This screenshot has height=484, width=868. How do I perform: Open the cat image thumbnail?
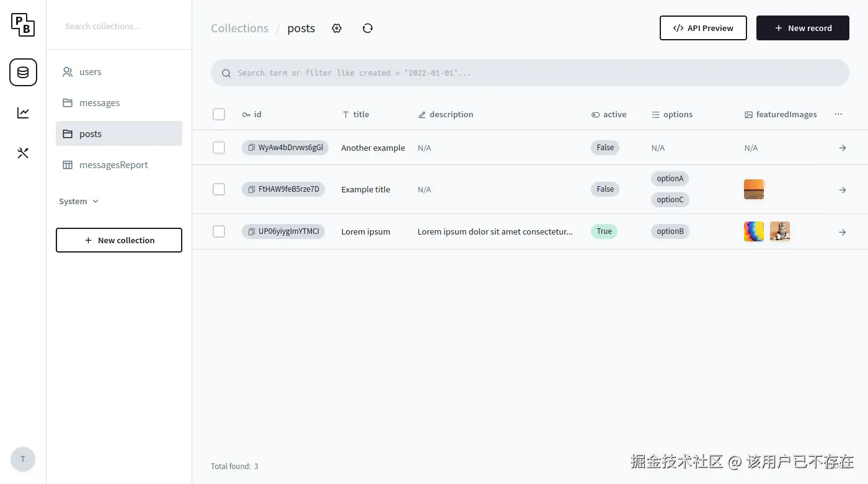780,231
